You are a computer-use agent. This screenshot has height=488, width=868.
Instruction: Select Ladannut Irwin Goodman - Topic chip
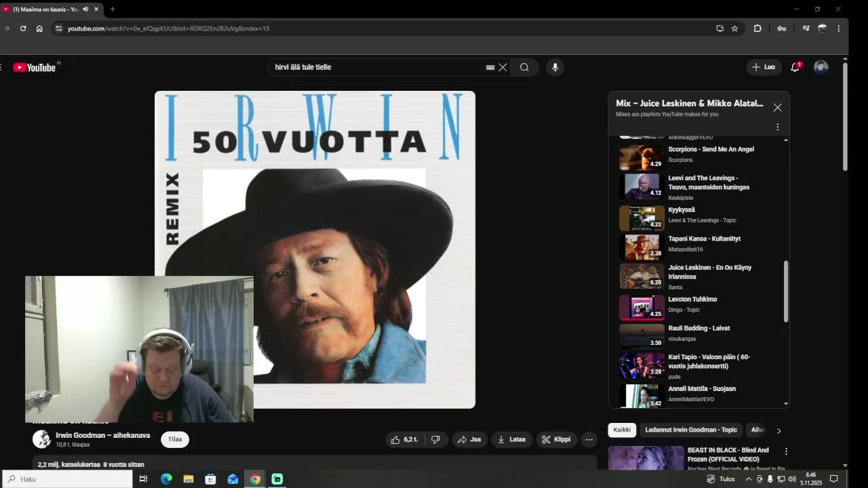click(690, 430)
